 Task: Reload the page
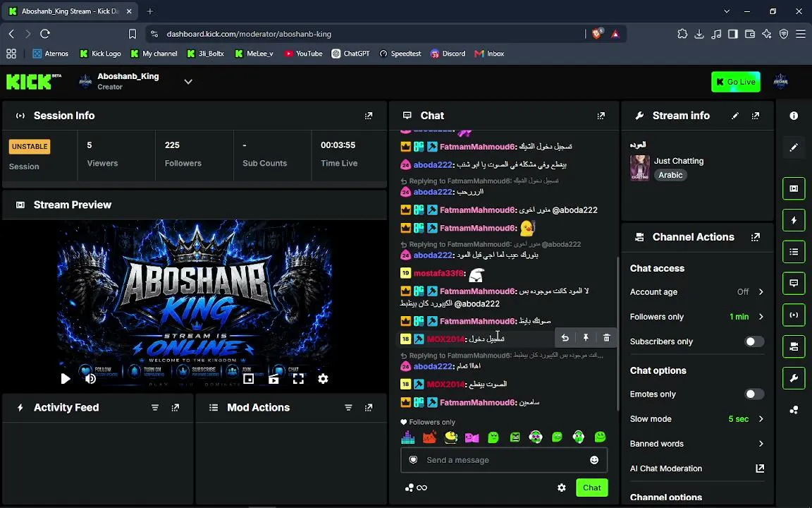pos(45,34)
